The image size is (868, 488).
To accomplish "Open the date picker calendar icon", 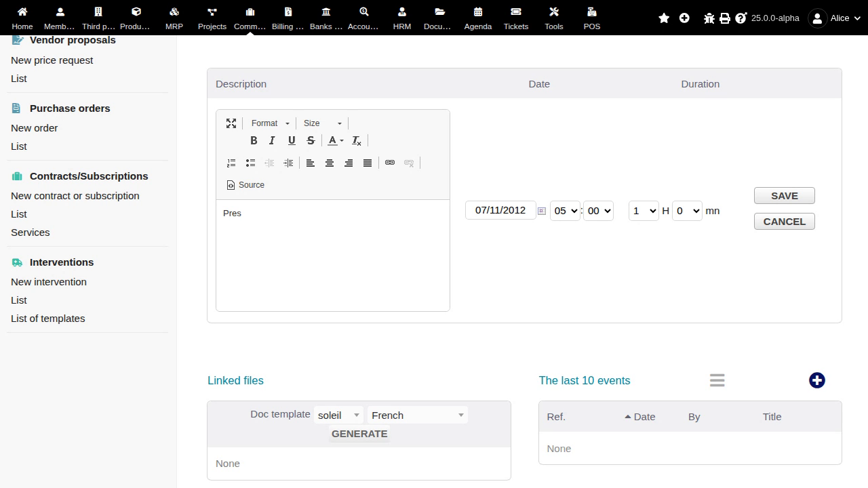I will point(541,211).
